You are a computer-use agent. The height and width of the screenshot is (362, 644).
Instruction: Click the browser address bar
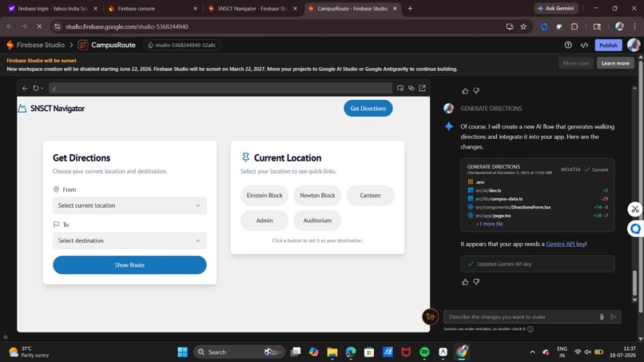click(x=284, y=26)
